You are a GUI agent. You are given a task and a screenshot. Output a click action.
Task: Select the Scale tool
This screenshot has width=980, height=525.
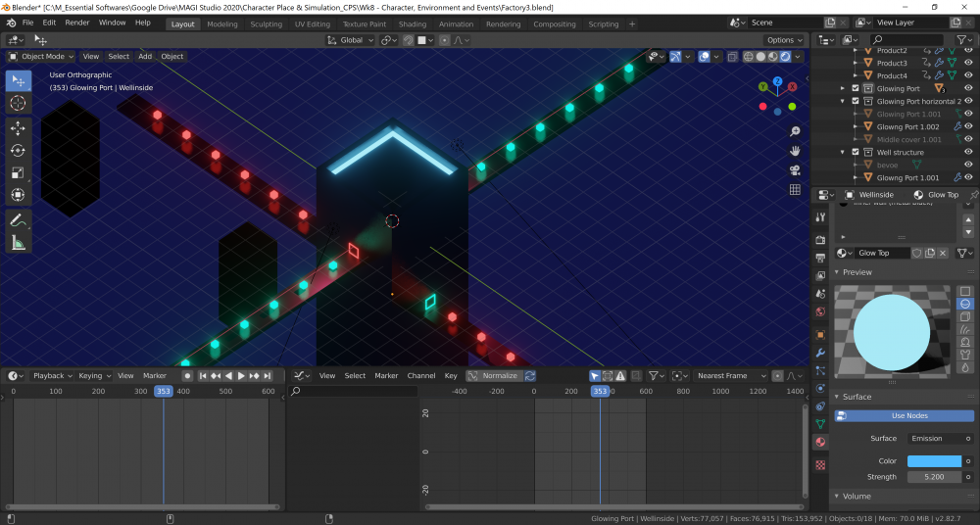pyautogui.click(x=18, y=173)
